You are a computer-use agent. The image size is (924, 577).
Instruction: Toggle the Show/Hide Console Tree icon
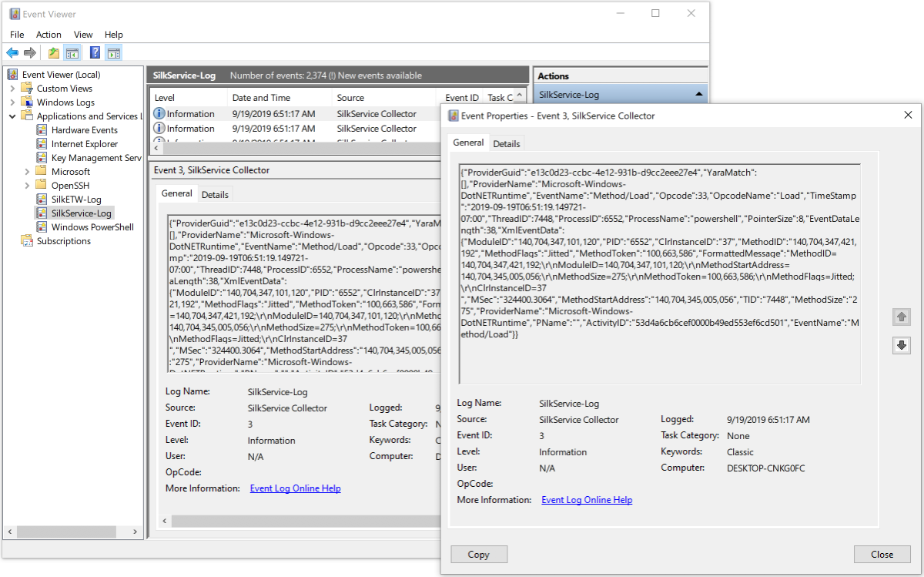coord(72,53)
